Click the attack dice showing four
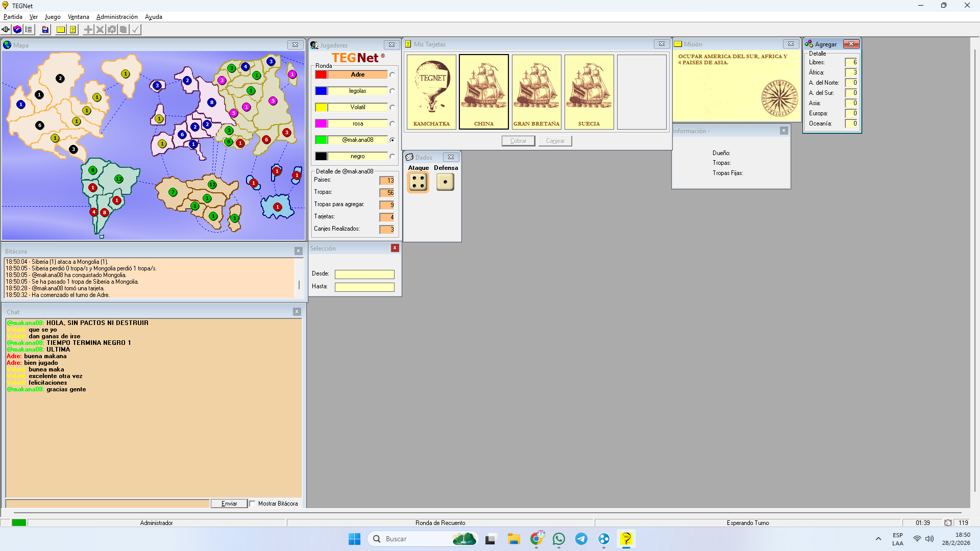Image resolution: width=980 pixels, height=551 pixels. [x=418, y=182]
